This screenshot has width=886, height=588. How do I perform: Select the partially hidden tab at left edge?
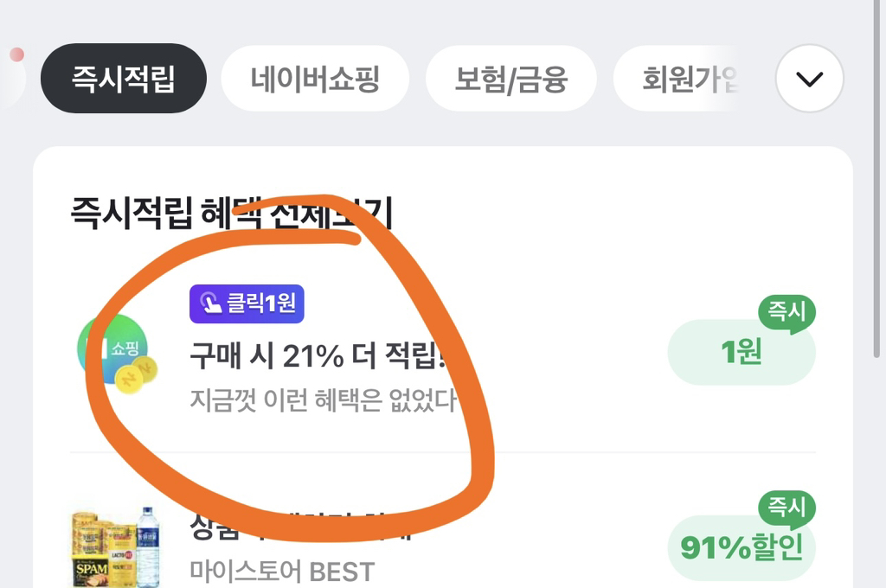pyautogui.click(x=9, y=80)
